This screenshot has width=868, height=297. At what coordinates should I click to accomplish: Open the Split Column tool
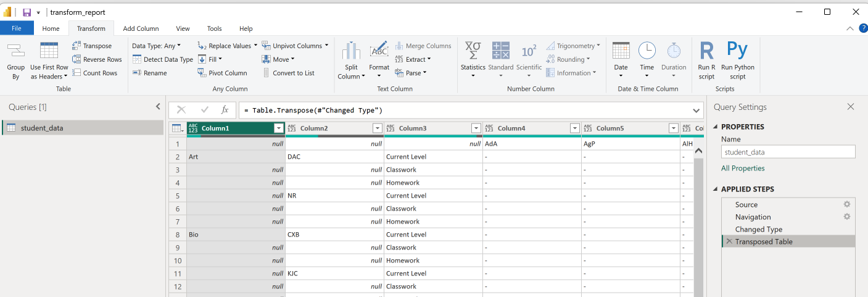click(x=351, y=61)
